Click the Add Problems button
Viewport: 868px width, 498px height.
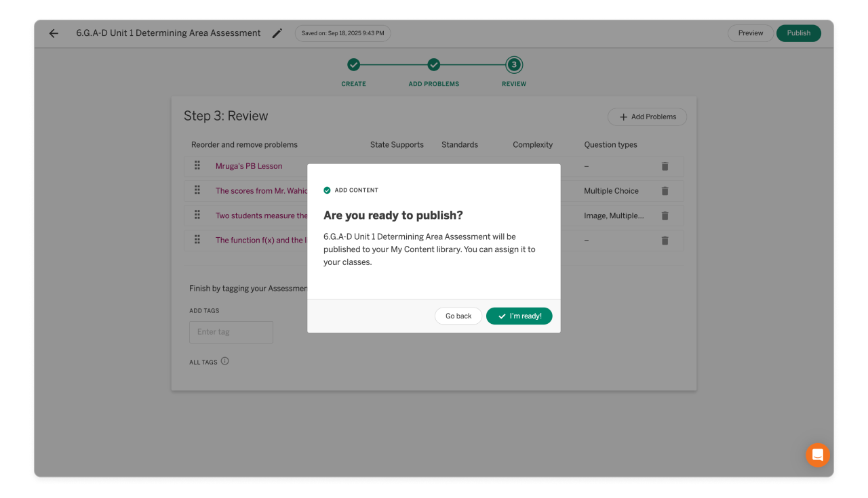(x=647, y=117)
